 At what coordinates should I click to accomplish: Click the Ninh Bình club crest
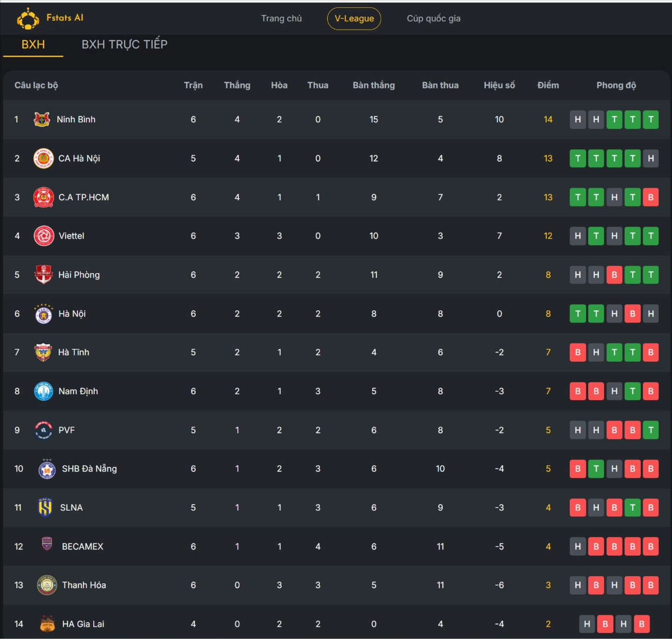[x=42, y=119]
